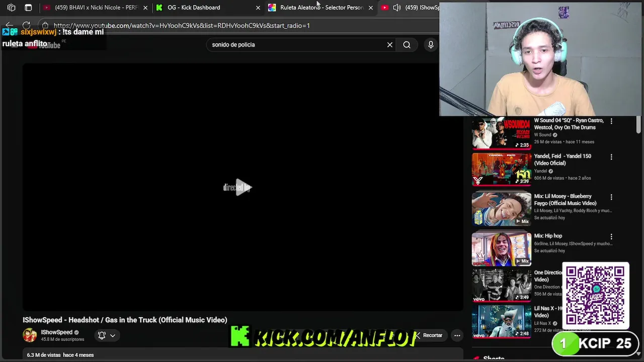The height and width of the screenshot is (362, 644).
Task: Clear the search query with X
Action: click(x=389, y=45)
